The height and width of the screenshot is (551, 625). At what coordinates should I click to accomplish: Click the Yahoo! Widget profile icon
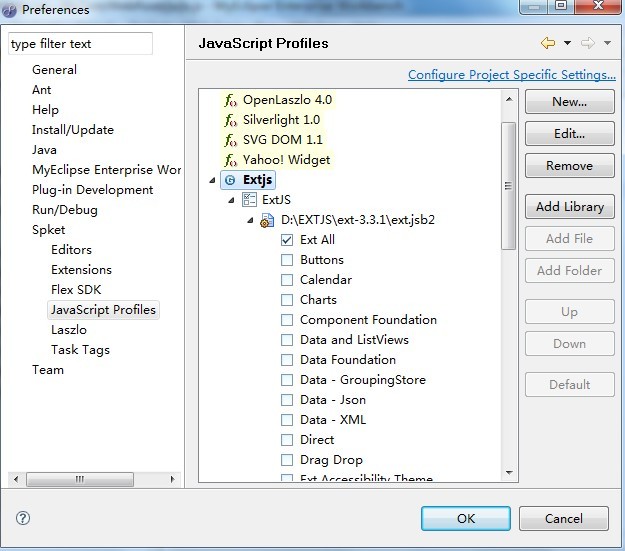[x=230, y=160]
